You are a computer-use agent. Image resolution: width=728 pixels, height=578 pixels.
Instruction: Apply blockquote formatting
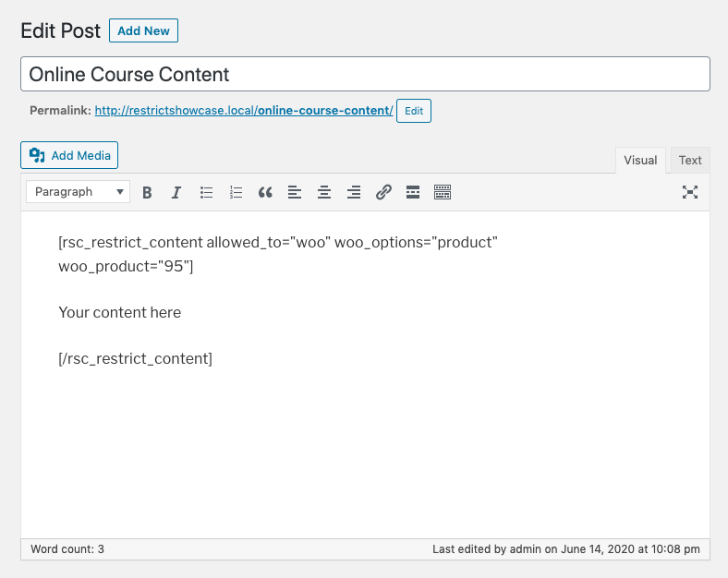pos(265,192)
